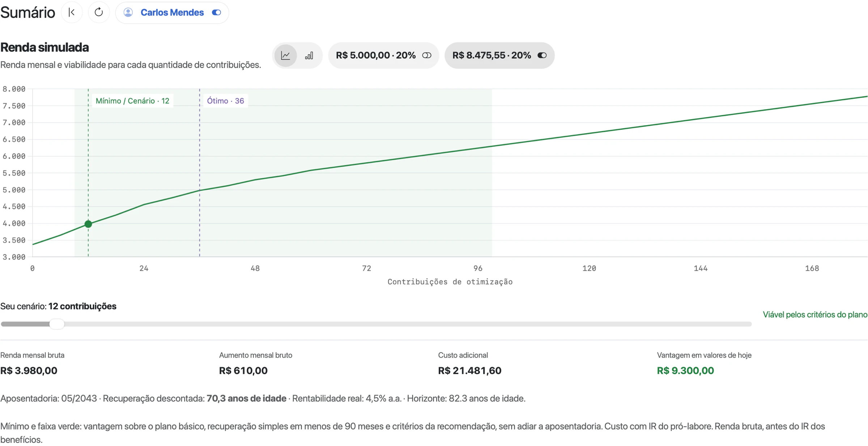Image resolution: width=868 pixels, height=446 pixels.
Task: Click the 96 tick on the x-axis
Action: (478, 268)
